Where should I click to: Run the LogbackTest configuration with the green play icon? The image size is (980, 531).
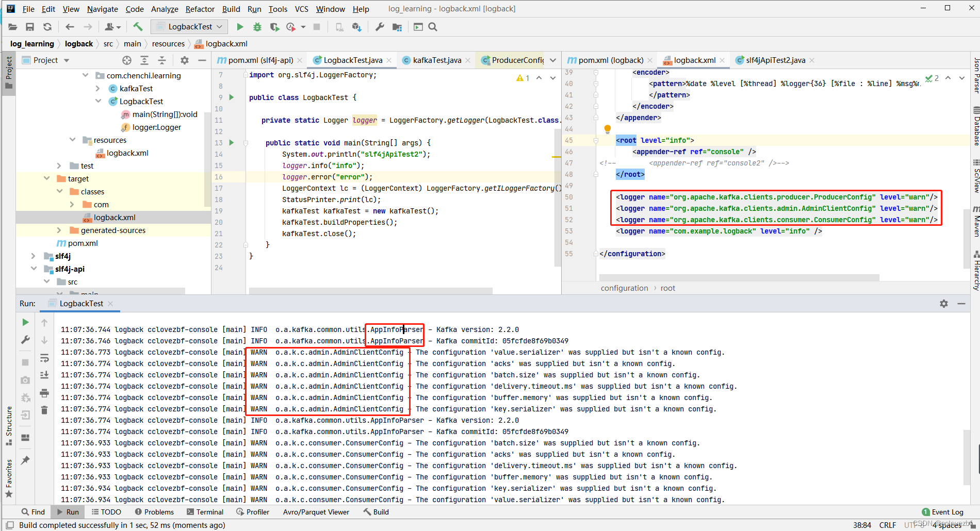tap(240, 26)
